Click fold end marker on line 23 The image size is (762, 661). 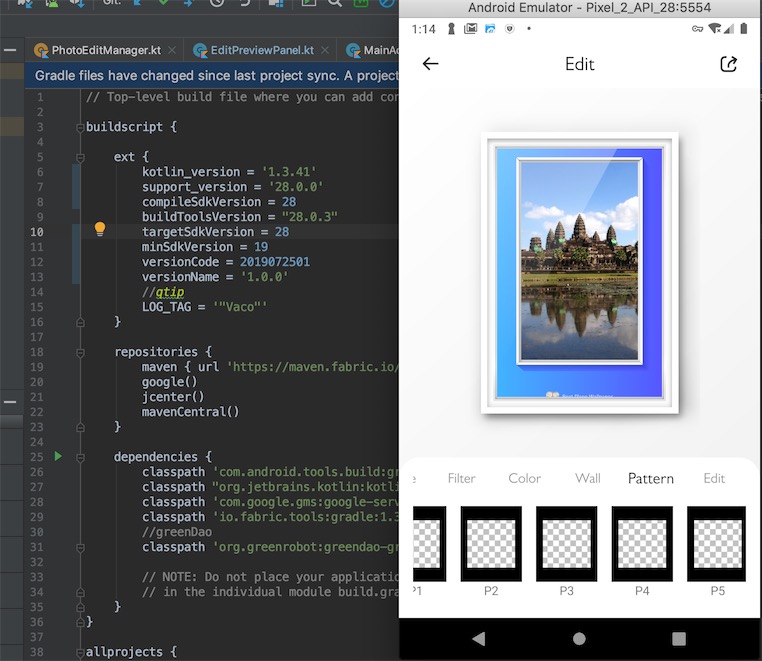80,427
